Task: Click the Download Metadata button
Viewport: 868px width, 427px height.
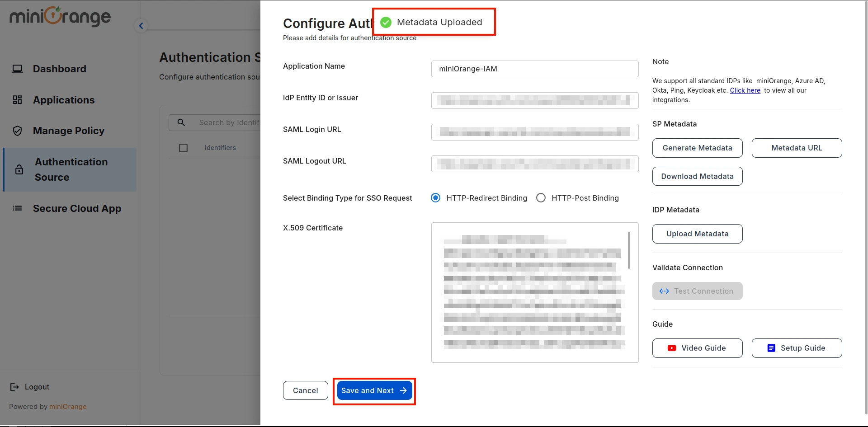Action: [x=697, y=176]
